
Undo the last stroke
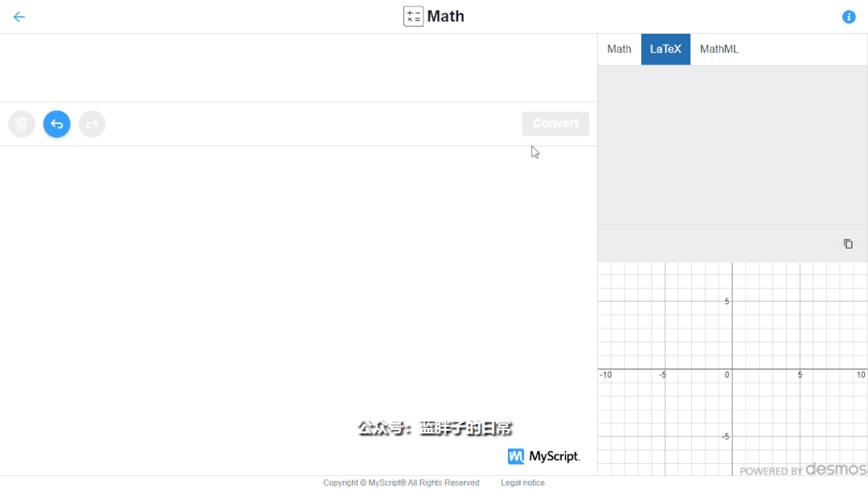[57, 124]
